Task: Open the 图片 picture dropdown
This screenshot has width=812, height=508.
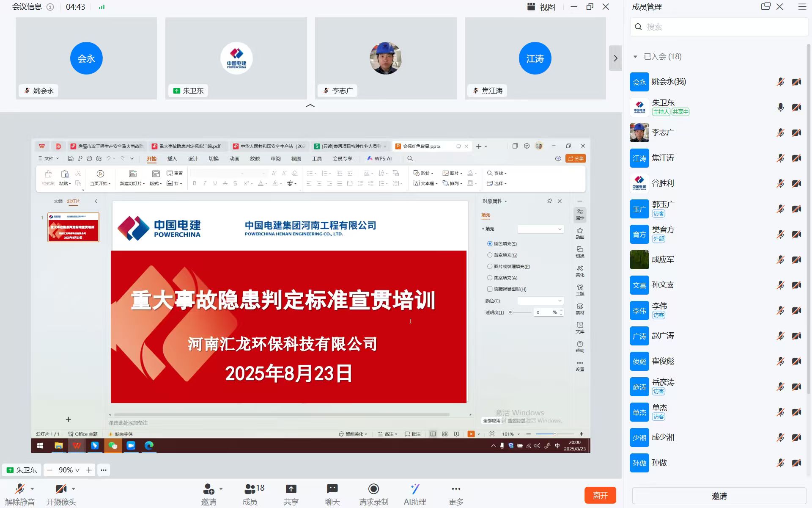Action: pyautogui.click(x=453, y=173)
